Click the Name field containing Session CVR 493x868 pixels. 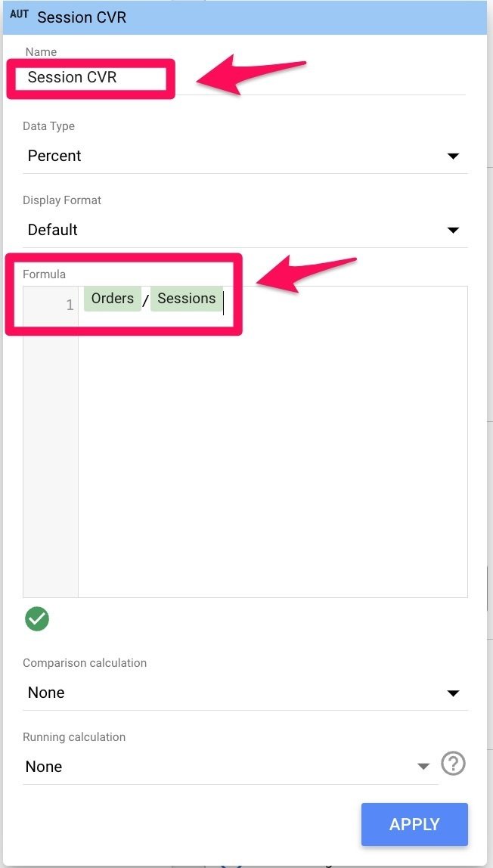point(243,77)
